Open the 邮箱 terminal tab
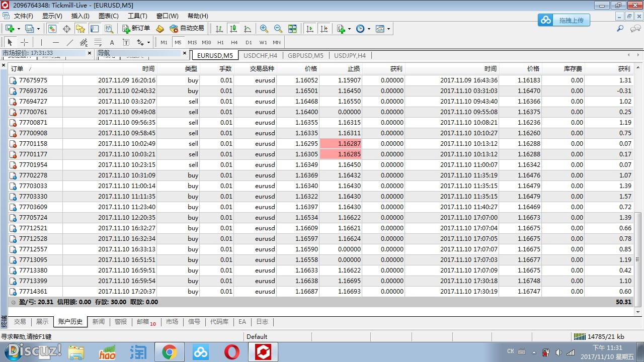Image resolution: width=644 pixels, height=362 pixels. tap(146, 322)
